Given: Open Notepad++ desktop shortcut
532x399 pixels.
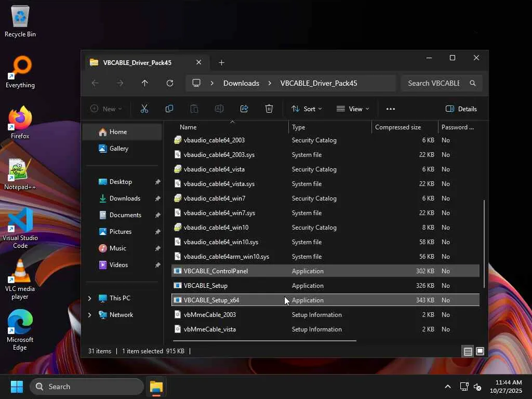Looking at the screenshot, I should coord(20,174).
